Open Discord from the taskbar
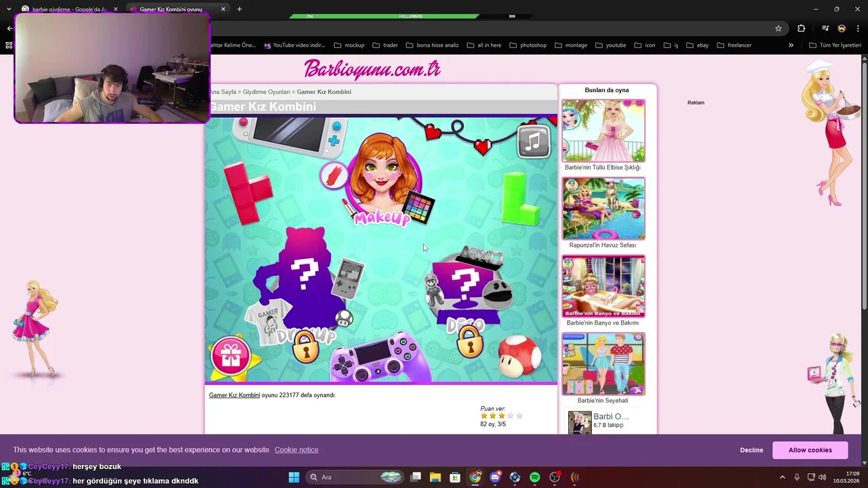The width and height of the screenshot is (868, 488). (495, 477)
